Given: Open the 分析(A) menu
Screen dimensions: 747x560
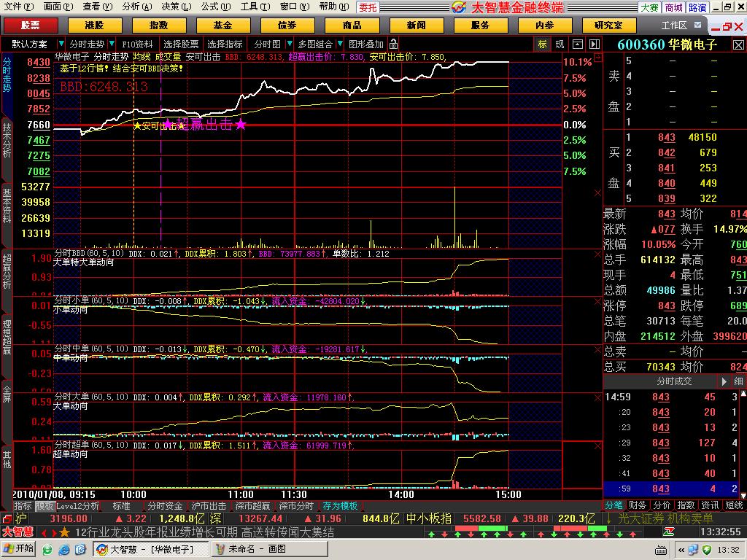Looking at the screenshot, I should click(x=136, y=7).
